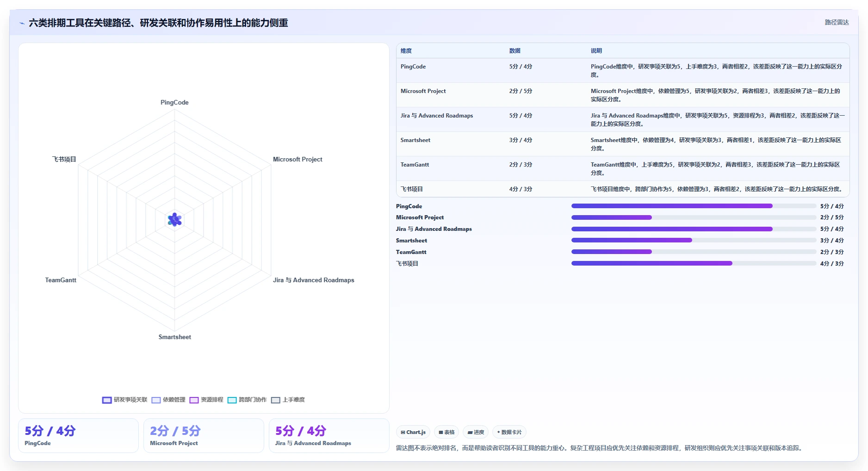Click the PingCode axis label on the radar chart
The image size is (868, 471).
point(174,102)
